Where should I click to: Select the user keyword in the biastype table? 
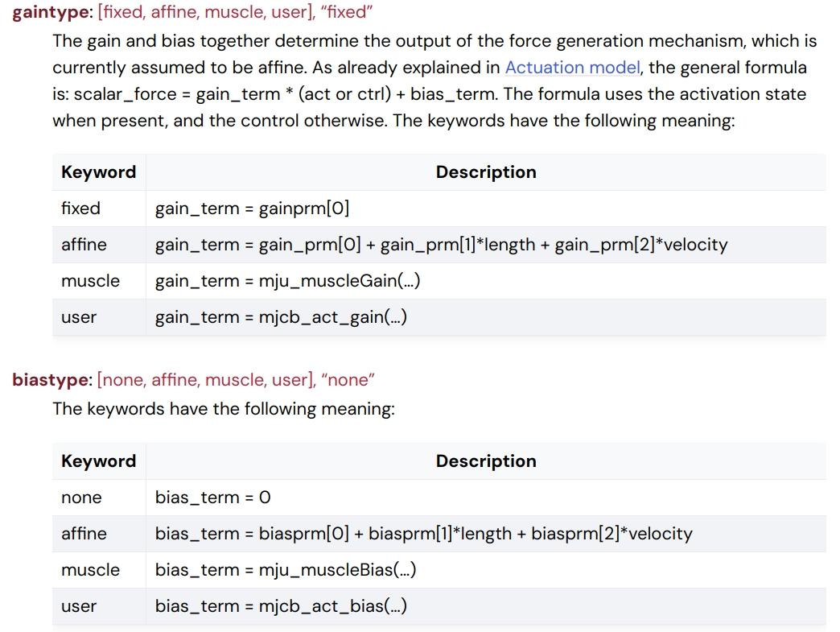coord(79,606)
